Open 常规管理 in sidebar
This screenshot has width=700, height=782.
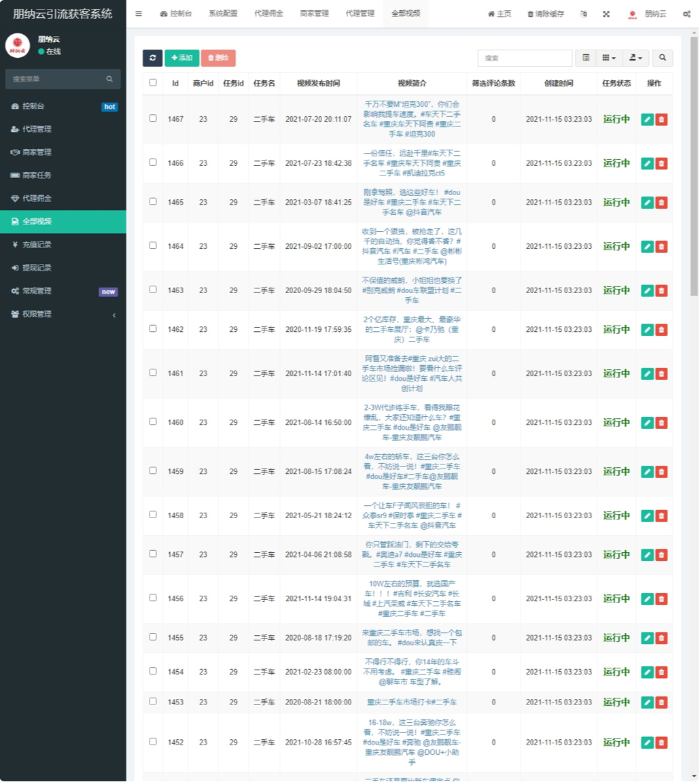coord(63,291)
